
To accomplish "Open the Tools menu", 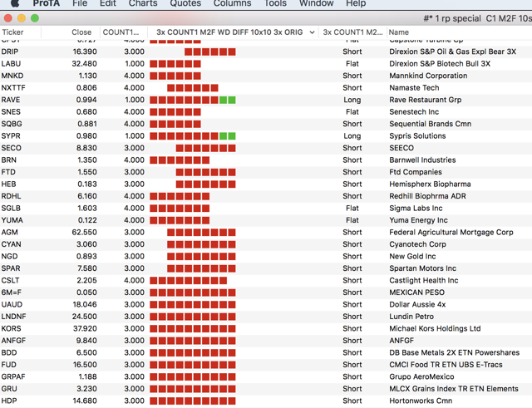I will pyautogui.click(x=275, y=3).
